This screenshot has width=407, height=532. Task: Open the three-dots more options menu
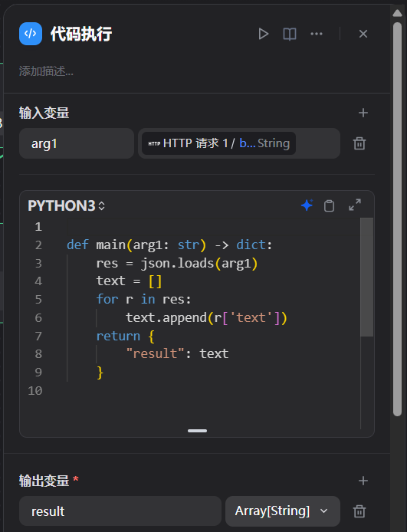317,34
